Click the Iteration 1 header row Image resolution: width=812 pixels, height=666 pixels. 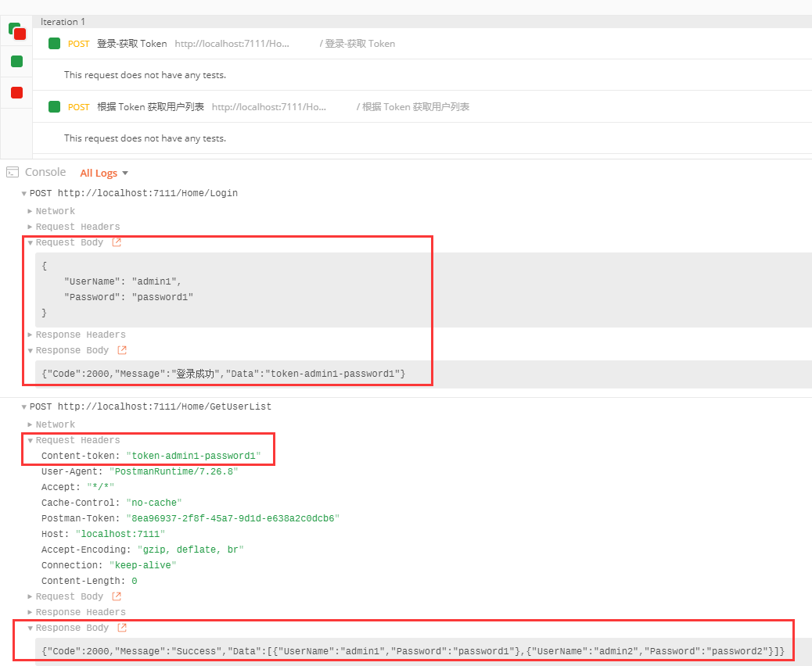(63, 22)
